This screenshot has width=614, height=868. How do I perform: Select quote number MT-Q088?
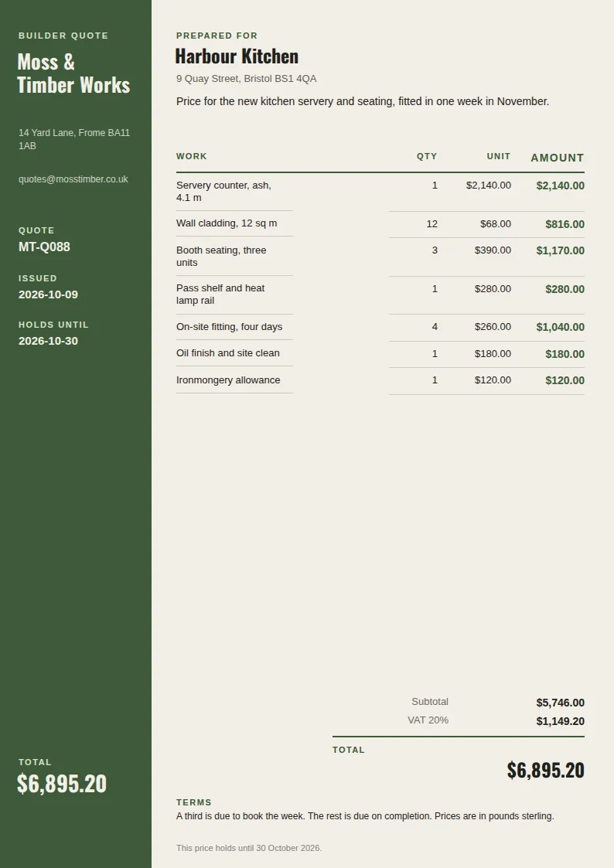[x=44, y=247]
